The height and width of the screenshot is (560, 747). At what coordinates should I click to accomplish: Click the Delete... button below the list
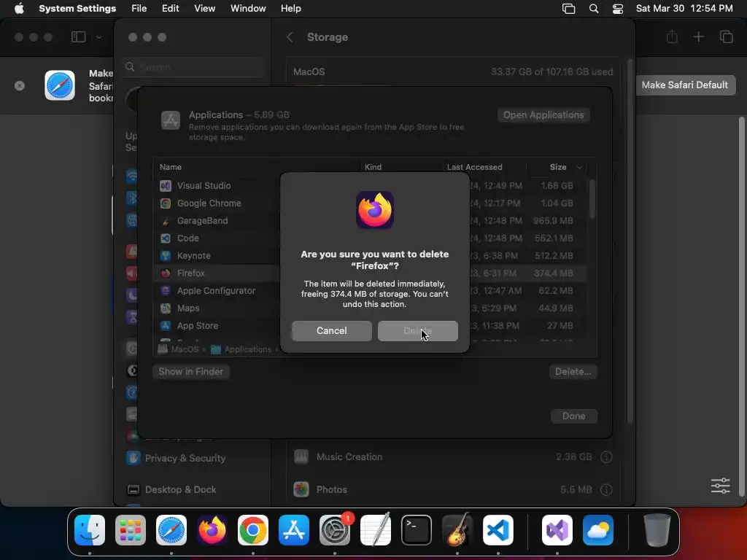573,371
